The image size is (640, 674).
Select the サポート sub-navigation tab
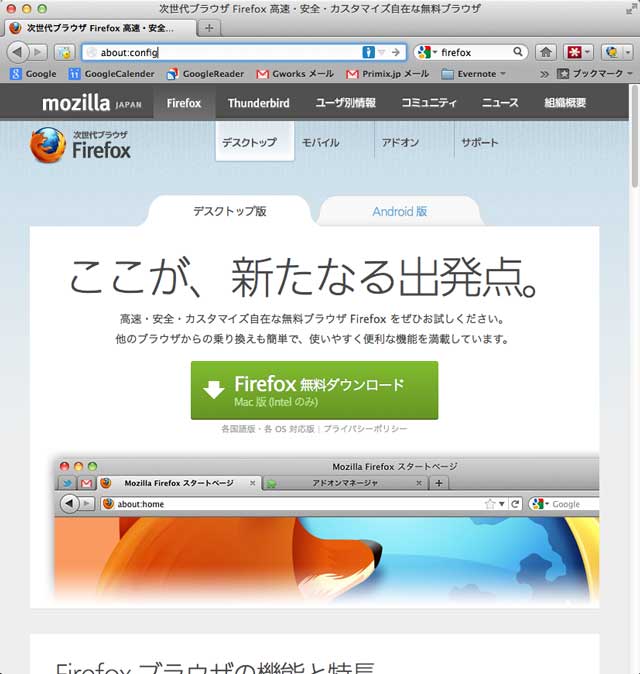pyautogui.click(x=480, y=142)
